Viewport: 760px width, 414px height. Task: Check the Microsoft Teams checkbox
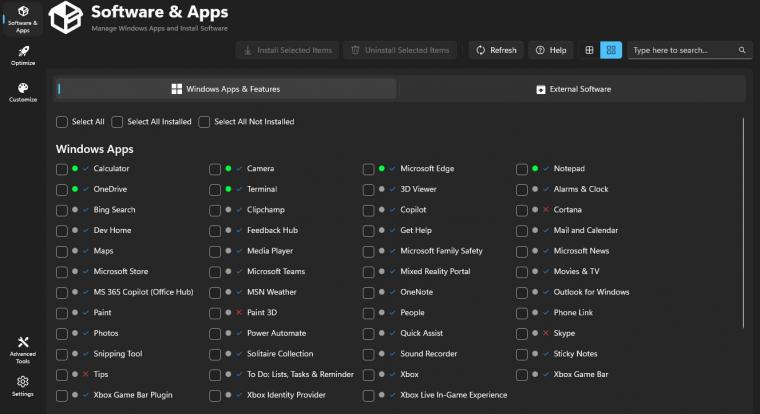pyautogui.click(x=215, y=272)
